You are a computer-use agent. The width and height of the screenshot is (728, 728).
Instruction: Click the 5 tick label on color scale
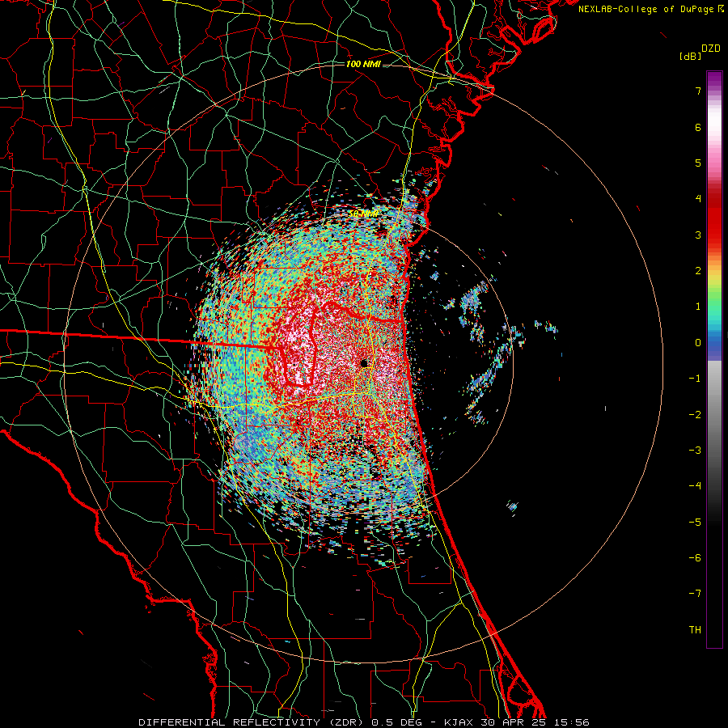pos(698,163)
